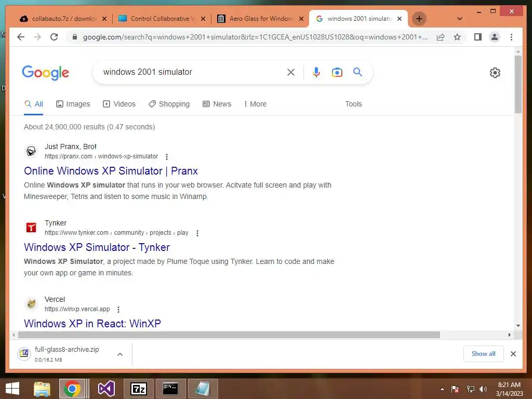This screenshot has width=532, height=399.
Task: Switch to News results
Action: coord(217,104)
